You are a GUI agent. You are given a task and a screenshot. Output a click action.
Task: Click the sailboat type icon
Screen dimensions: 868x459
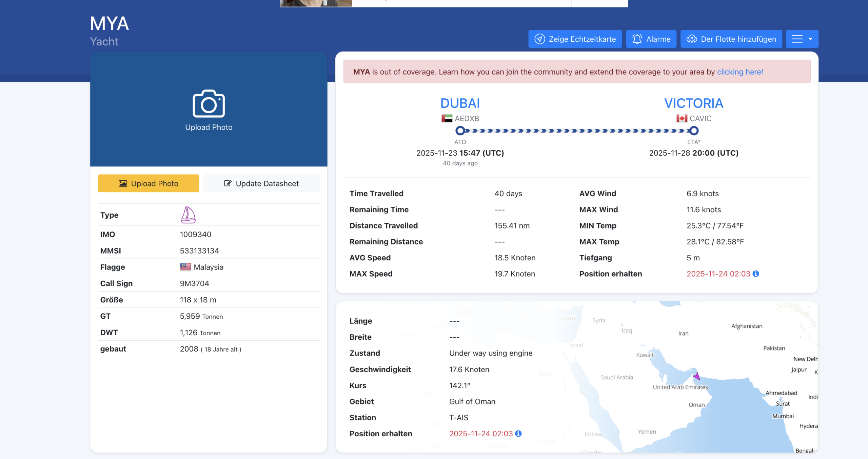188,215
